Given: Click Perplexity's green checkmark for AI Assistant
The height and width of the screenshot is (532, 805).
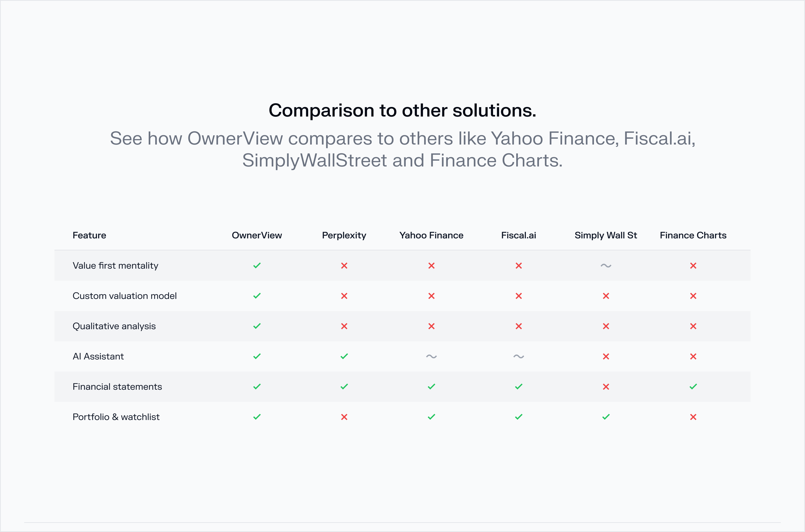Looking at the screenshot, I should (344, 356).
